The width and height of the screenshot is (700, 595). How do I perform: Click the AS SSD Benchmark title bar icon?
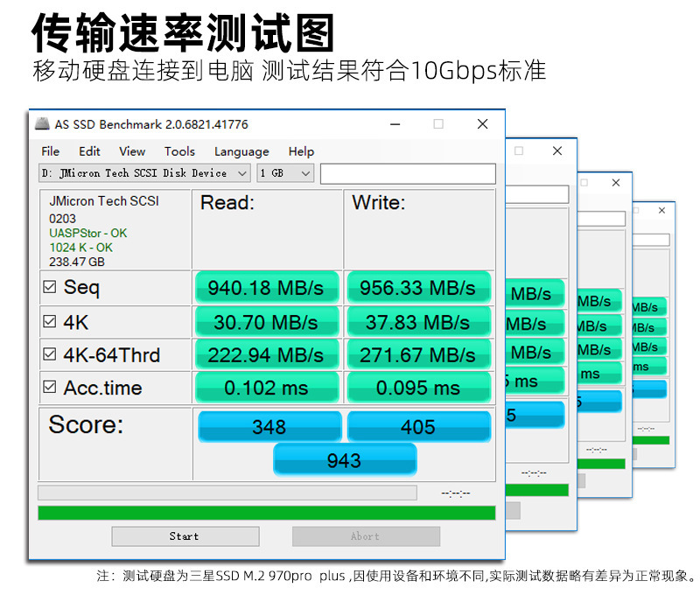[42, 123]
